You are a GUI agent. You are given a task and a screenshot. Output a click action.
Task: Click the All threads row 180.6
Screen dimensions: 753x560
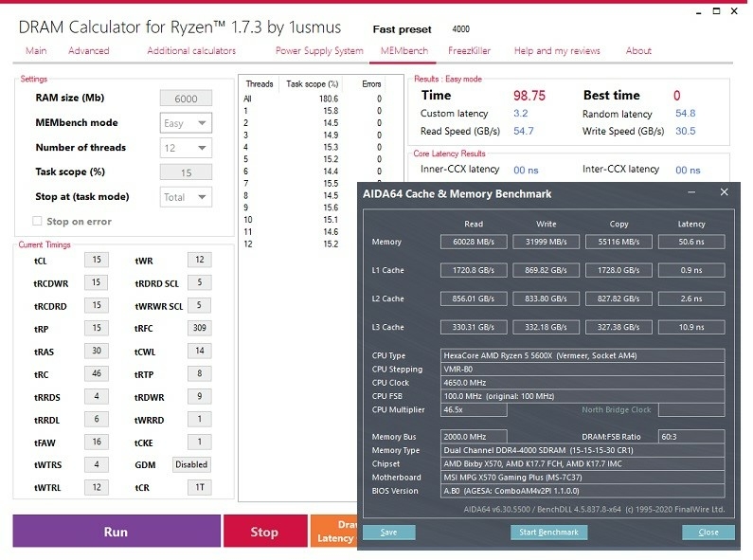[314, 99]
